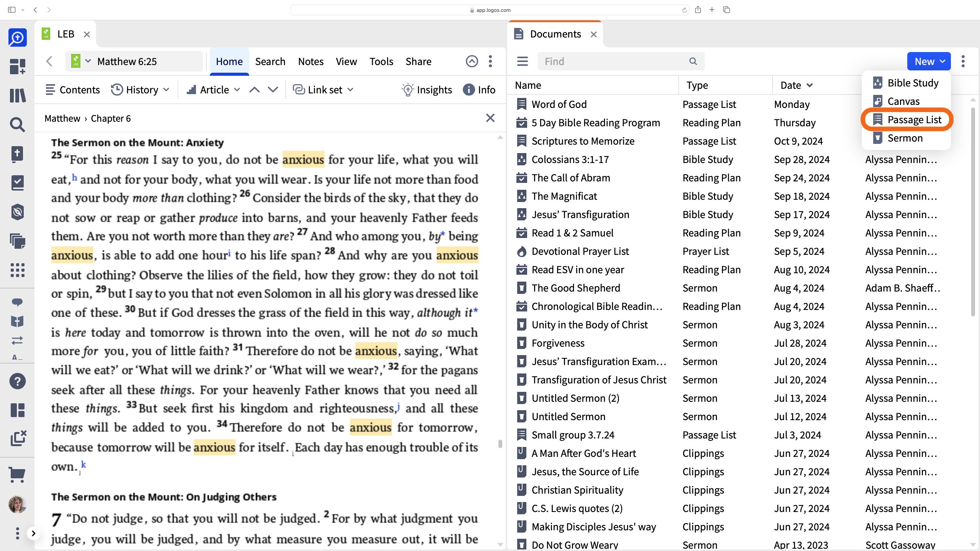980x551 pixels.
Task: Open the Help question mark icon
Action: pos(18,381)
